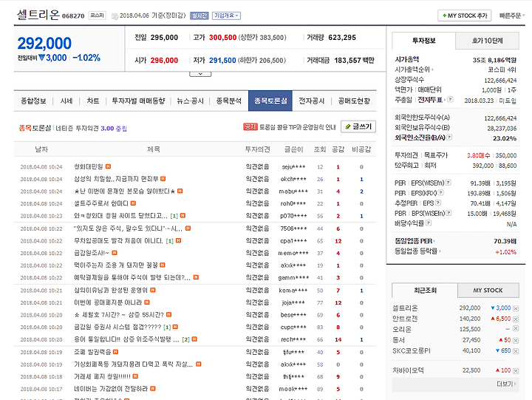Open 공매도현황 tab
The height and width of the screenshot is (400, 532).
(x=354, y=101)
